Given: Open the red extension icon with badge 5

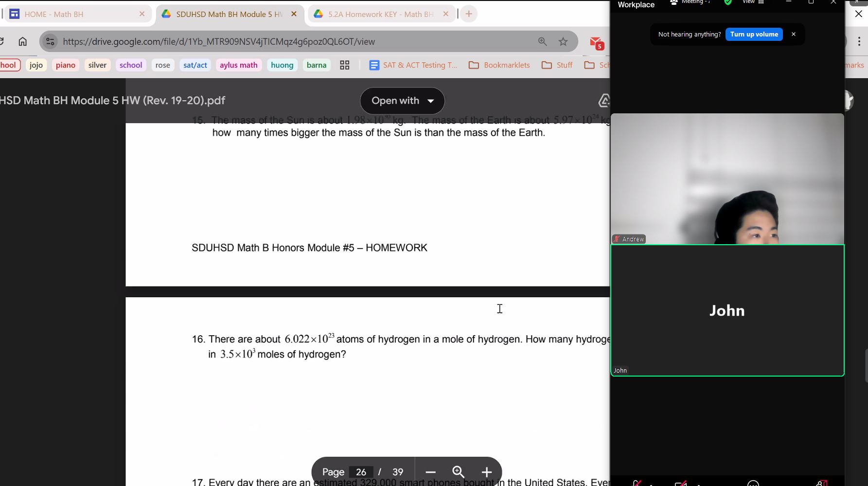Looking at the screenshot, I should click(597, 43).
